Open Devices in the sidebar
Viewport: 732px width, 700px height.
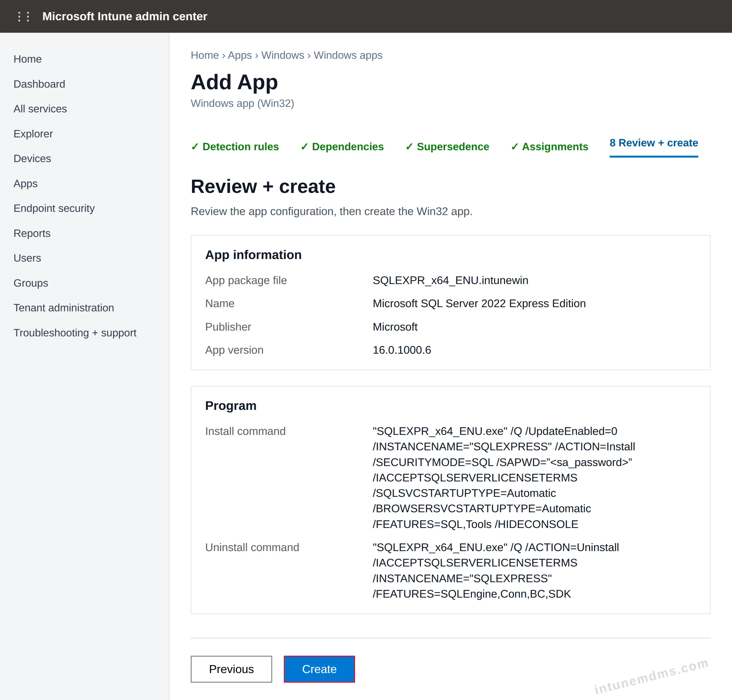[x=32, y=159]
